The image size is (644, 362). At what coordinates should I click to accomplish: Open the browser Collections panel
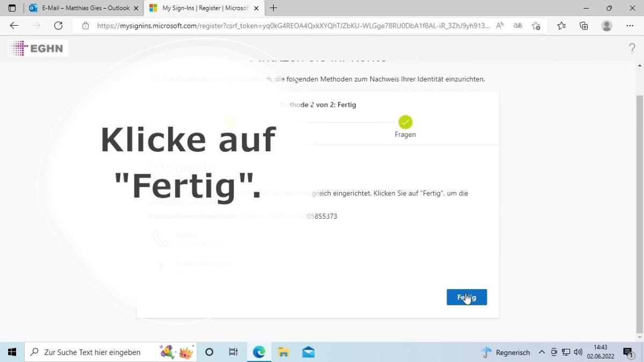584,26
